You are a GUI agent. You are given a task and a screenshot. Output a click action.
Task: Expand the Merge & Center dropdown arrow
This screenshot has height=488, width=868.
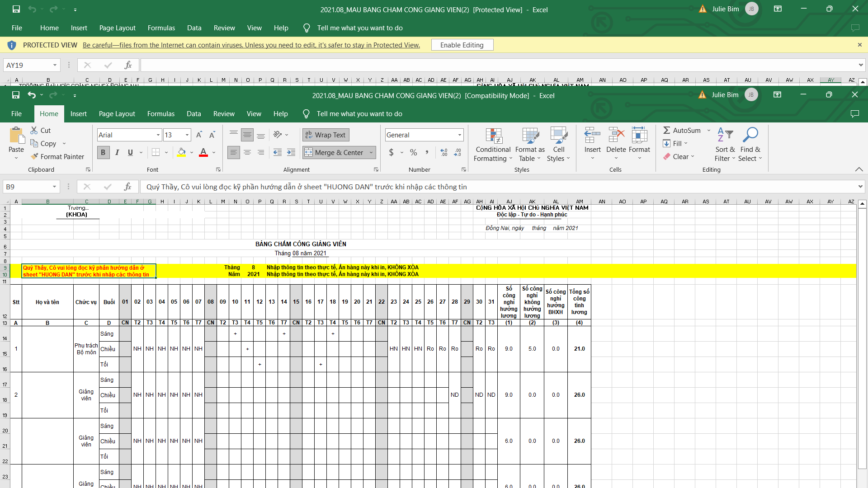[371, 153]
